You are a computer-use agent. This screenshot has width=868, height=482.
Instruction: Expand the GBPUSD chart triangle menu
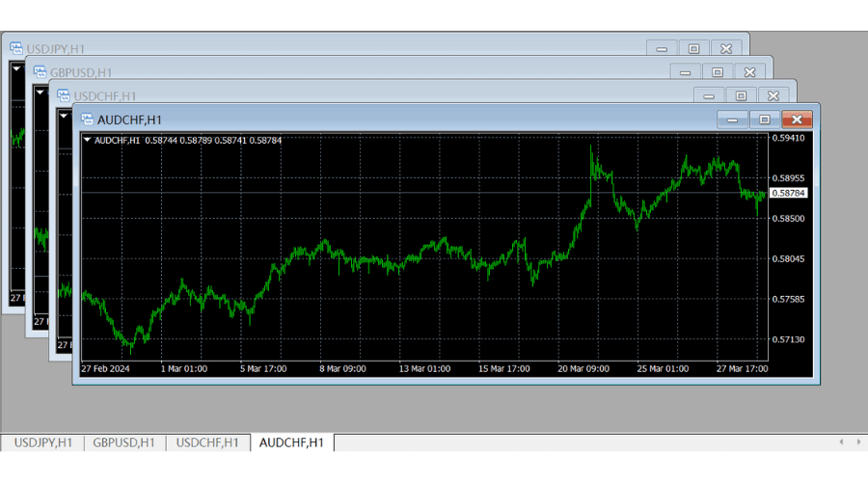tap(40, 93)
